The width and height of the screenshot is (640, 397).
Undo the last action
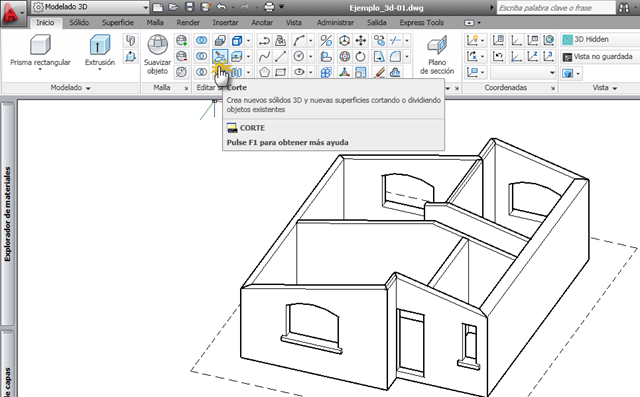pos(222,7)
